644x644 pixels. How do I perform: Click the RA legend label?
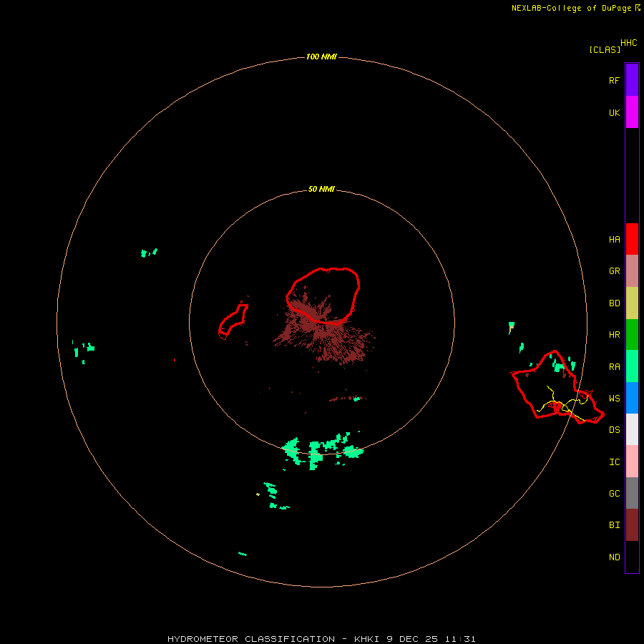click(x=614, y=367)
